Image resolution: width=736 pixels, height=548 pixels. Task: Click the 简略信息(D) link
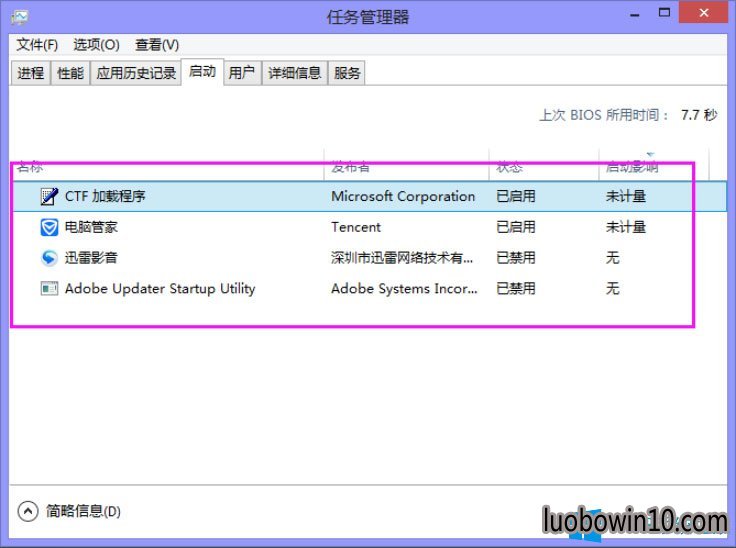[x=84, y=511]
